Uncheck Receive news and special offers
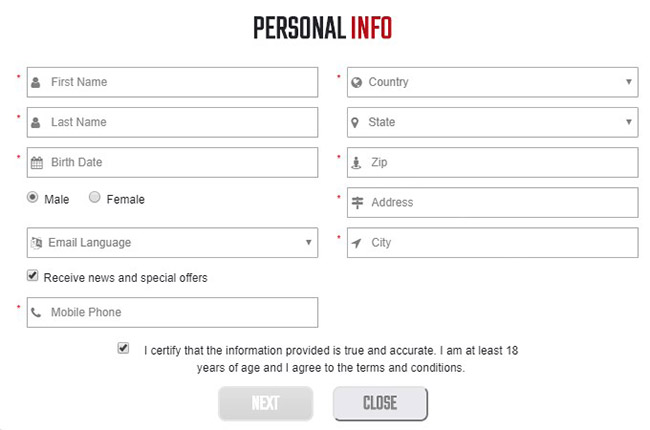Screen dimensions: 650x430 [x=33, y=276]
